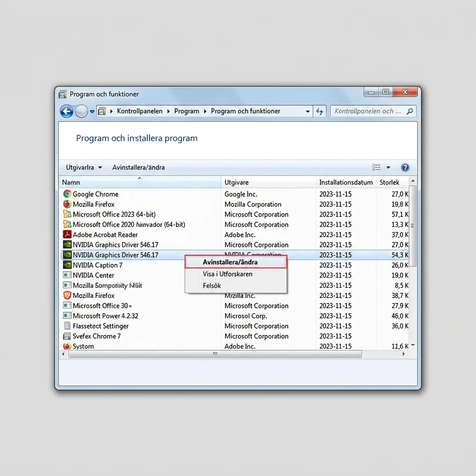Click the Kontrollpanelen breadcrumb
Image resolution: width=476 pixels, height=476 pixels.
tap(139, 111)
